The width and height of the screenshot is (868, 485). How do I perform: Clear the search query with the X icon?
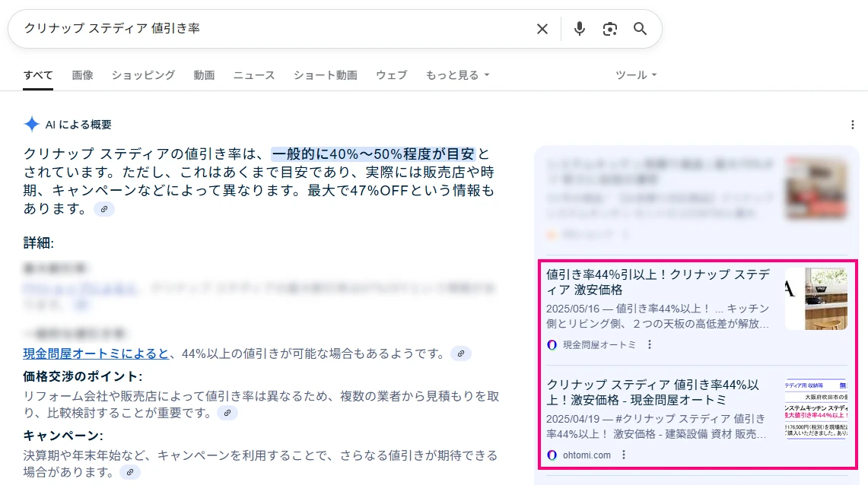542,29
